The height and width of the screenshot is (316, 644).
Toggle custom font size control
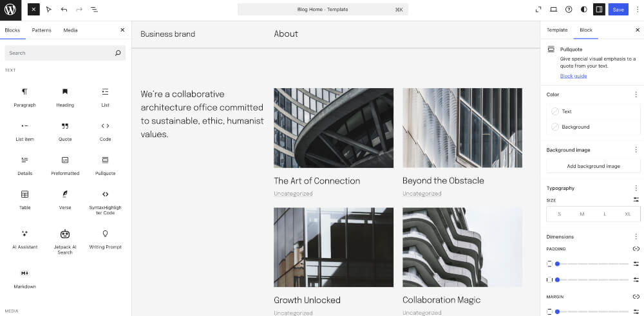[x=636, y=200]
